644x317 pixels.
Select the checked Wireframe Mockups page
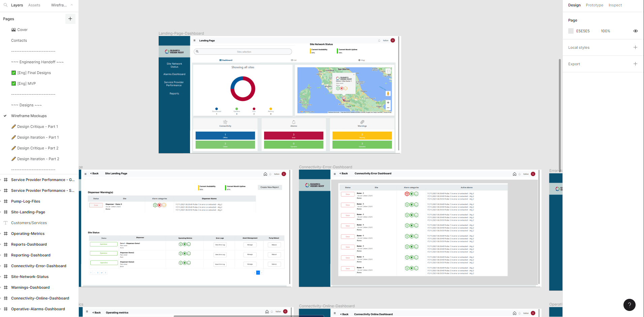[29, 116]
